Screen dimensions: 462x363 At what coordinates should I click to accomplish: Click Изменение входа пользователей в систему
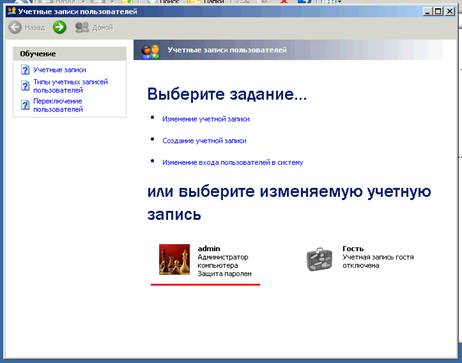click(x=233, y=162)
